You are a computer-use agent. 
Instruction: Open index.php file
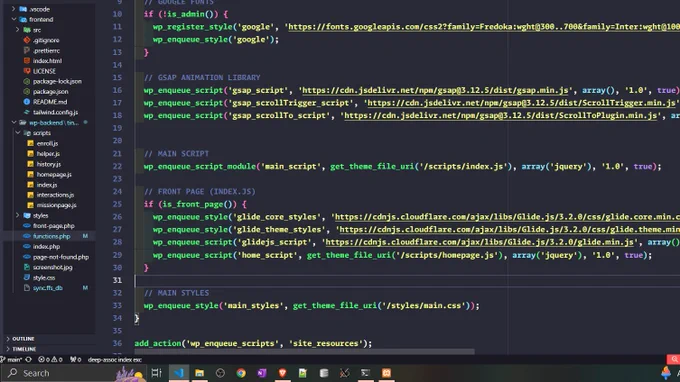(46, 247)
